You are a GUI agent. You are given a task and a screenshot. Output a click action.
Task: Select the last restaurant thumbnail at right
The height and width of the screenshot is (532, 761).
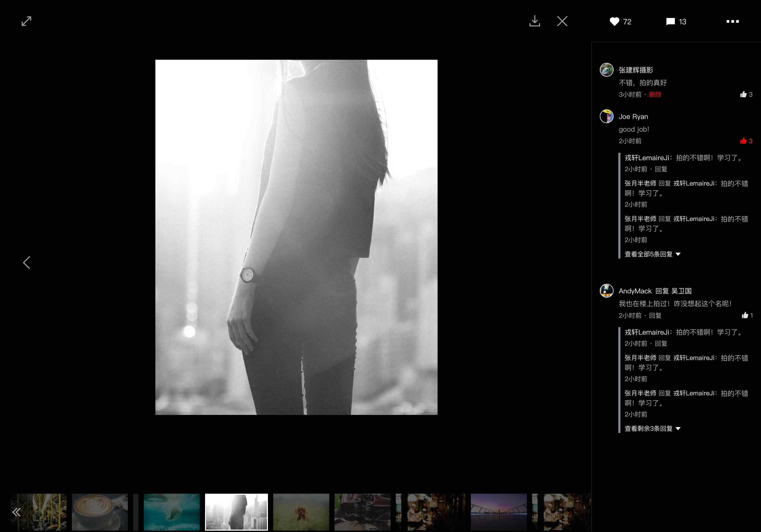pyautogui.click(x=562, y=512)
